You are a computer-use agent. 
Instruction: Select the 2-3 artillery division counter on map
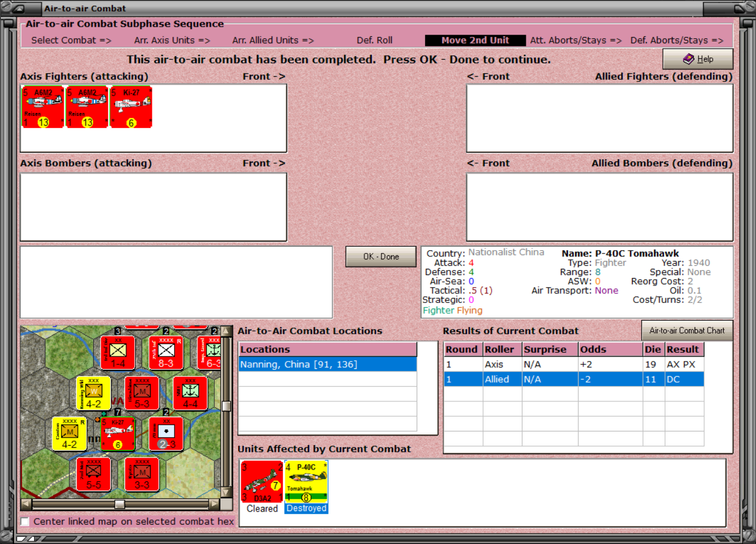pyautogui.click(x=166, y=434)
